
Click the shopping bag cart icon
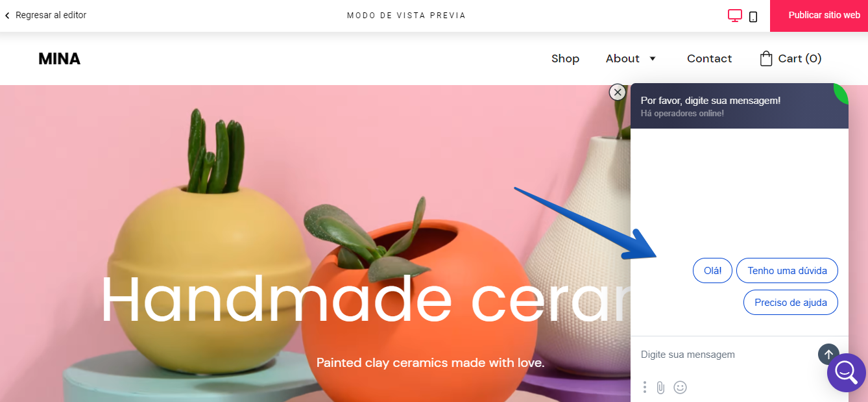click(x=766, y=58)
